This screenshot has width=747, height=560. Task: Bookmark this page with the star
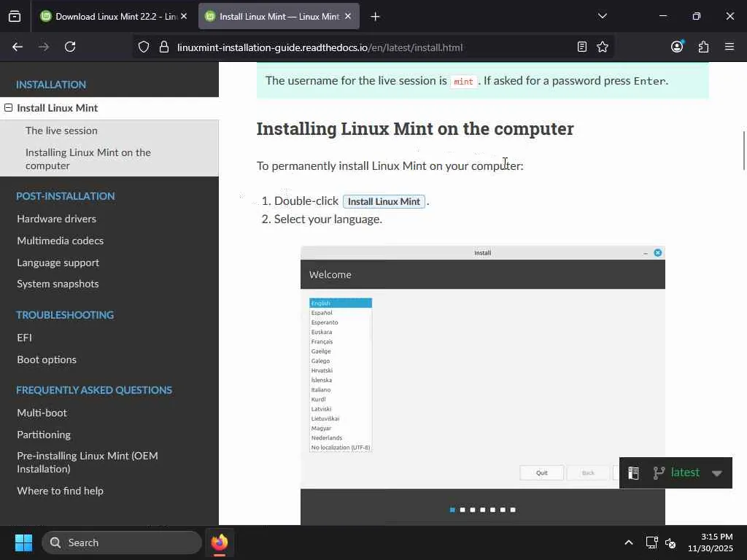[x=603, y=47]
